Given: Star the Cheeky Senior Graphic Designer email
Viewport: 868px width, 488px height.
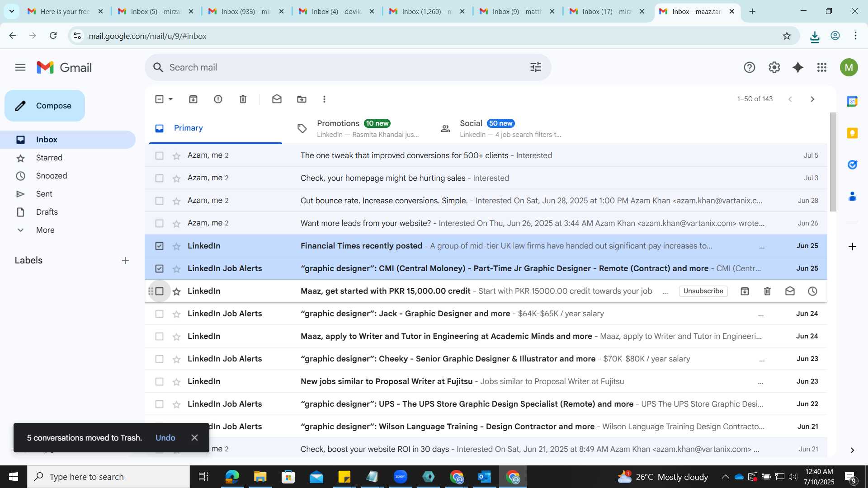Looking at the screenshot, I should coord(176,359).
